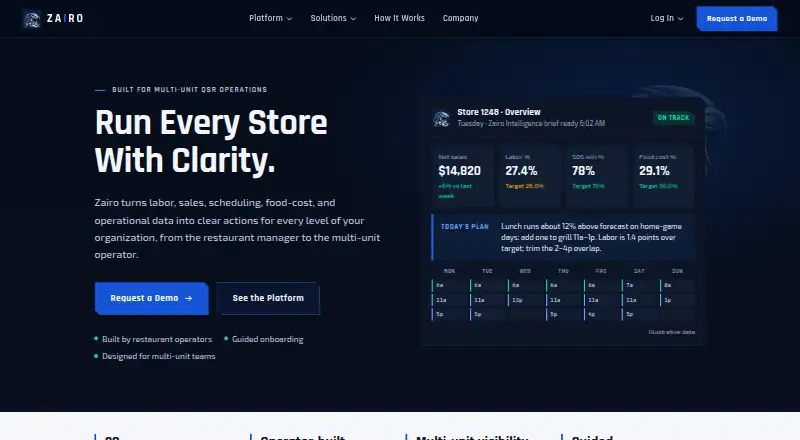Screen dimensions: 800x440
Task: Select Friday's 4p shift block
Action: point(602,314)
